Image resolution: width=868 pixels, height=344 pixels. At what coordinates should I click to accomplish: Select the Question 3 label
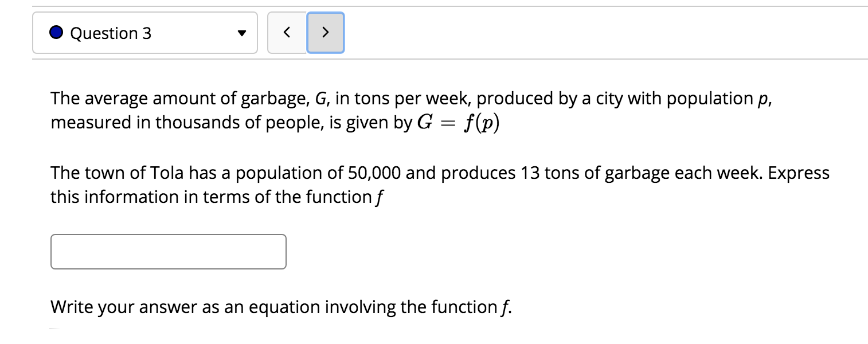tap(111, 33)
